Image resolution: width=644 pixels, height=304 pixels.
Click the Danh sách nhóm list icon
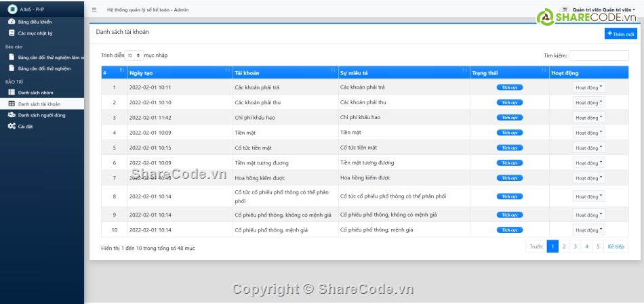[12, 92]
